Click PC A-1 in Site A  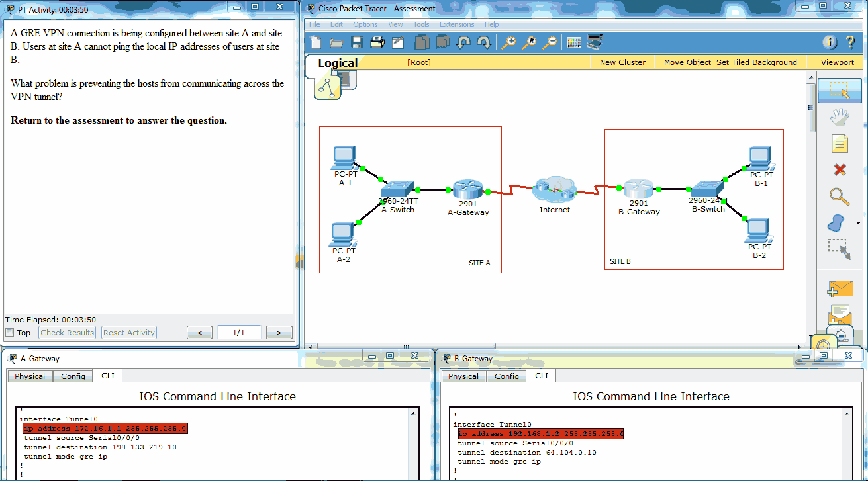(x=344, y=158)
